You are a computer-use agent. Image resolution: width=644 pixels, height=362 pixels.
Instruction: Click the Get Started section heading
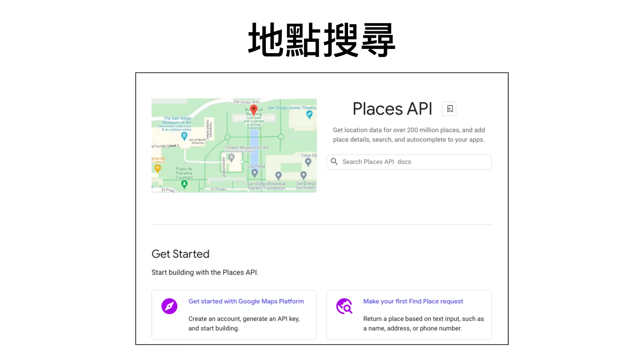180,254
